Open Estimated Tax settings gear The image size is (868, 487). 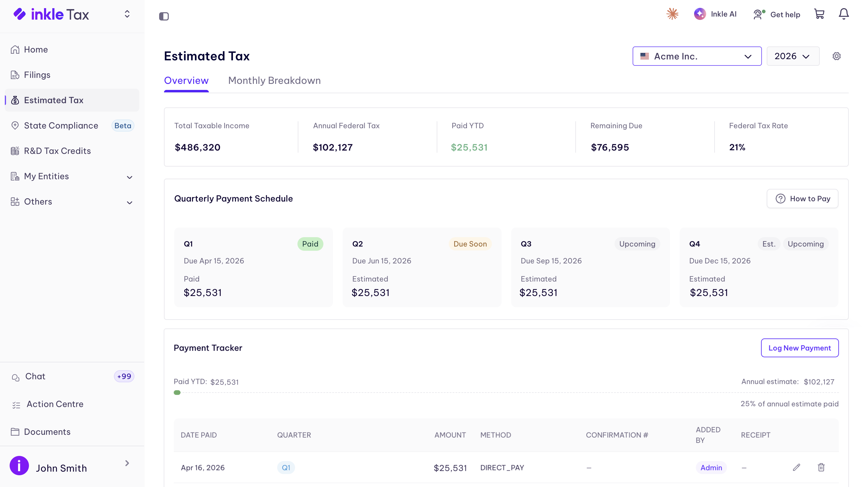pos(837,56)
